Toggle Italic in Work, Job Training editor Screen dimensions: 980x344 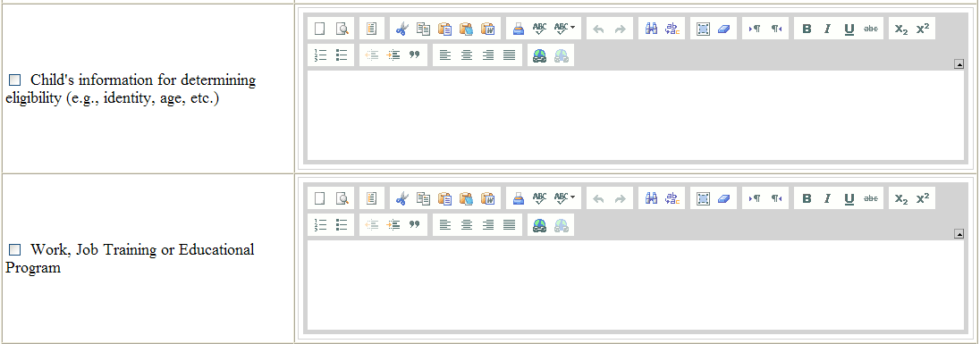[828, 198]
